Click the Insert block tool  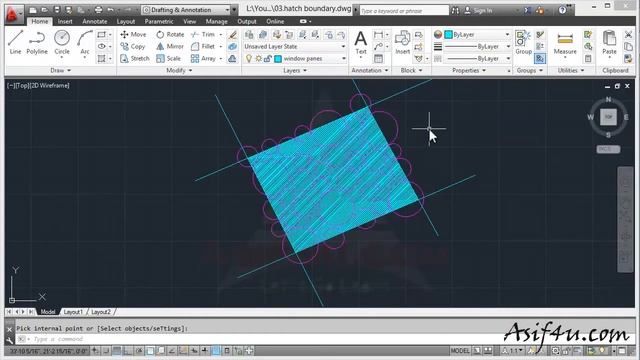click(402, 42)
